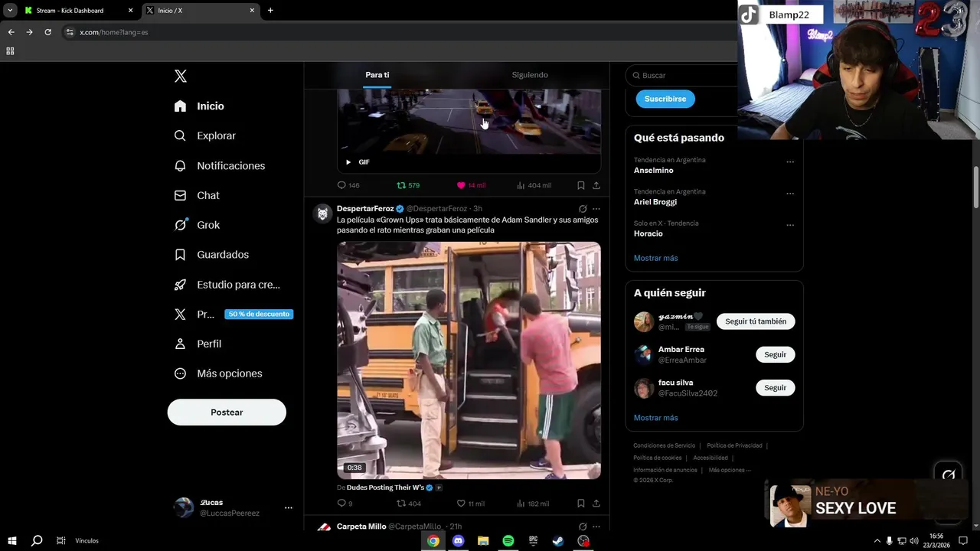Reload the page
Screen dimensions: 980x551
[47, 32]
